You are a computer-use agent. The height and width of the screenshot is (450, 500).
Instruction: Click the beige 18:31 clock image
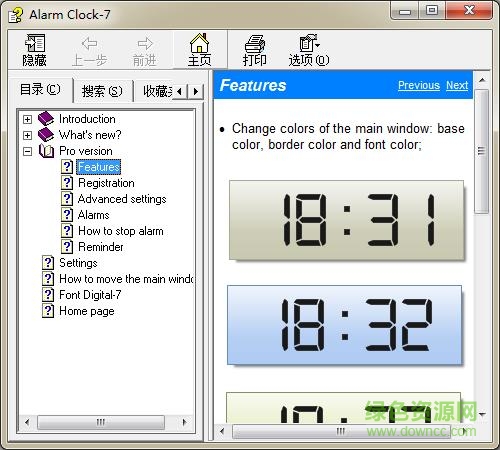(346, 220)
